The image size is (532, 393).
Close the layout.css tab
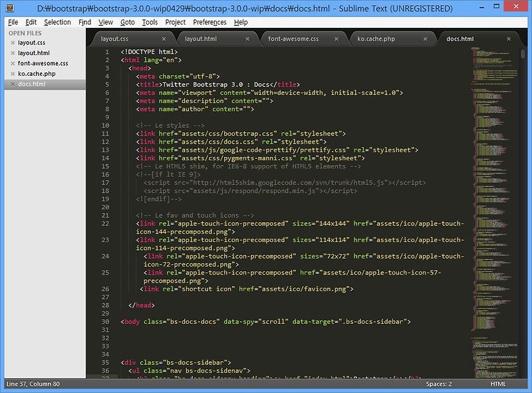(x=164, y=39)
